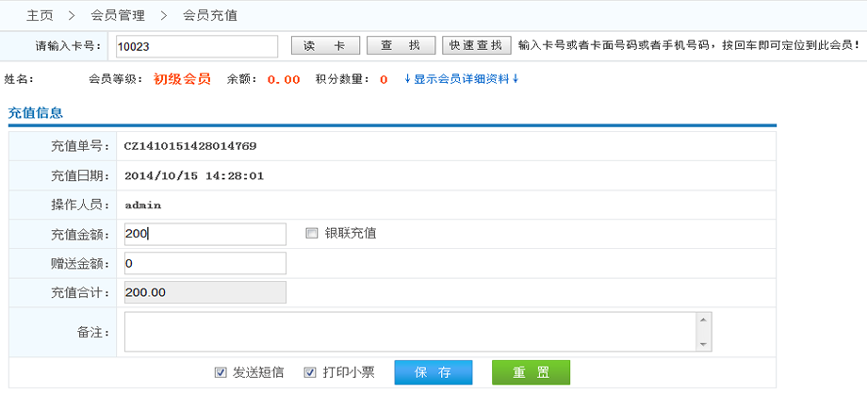Open 快速查找 quick search
This screenshot has height=395, width=868.
tap(476, 45)
